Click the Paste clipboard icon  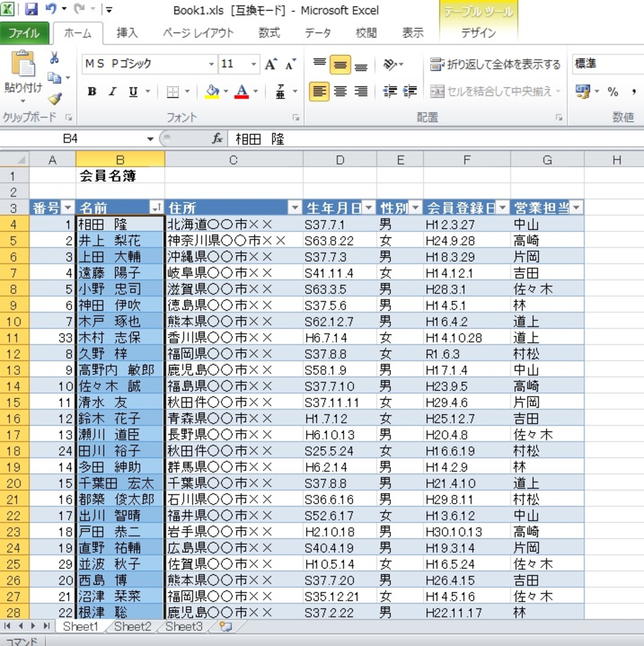23,64
